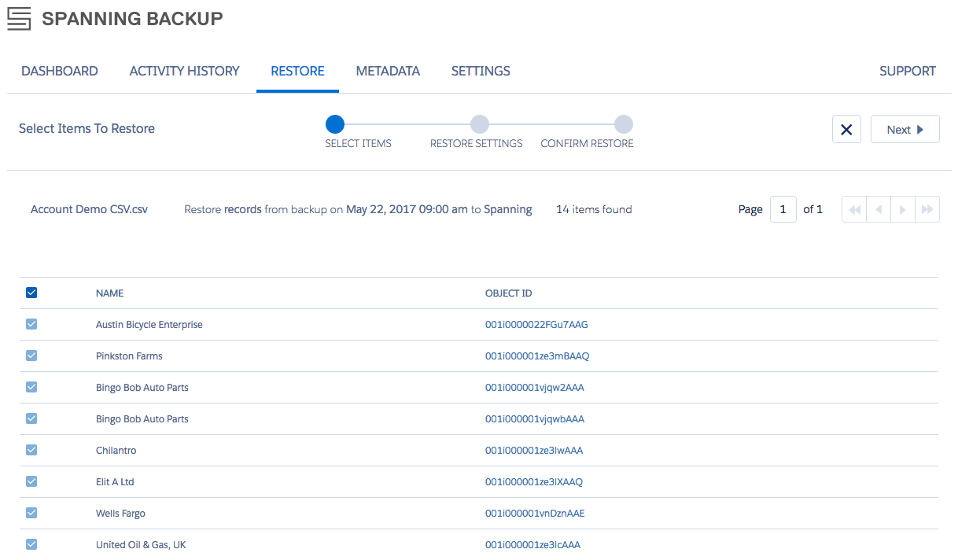Open object ID 001i000001ze3mBAAQ
958x560 pixels.
(537, 356)
